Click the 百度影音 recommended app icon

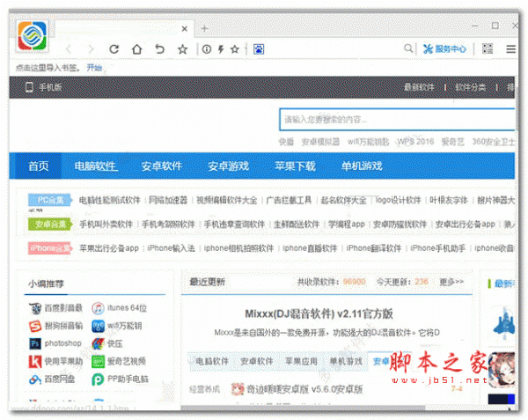pyautogui.click(x=35, y=308)
